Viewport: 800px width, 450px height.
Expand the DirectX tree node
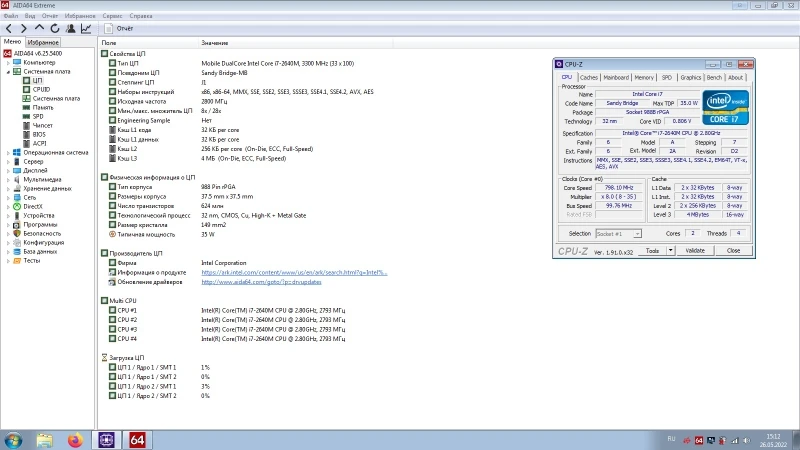click(x=8, y=207)
